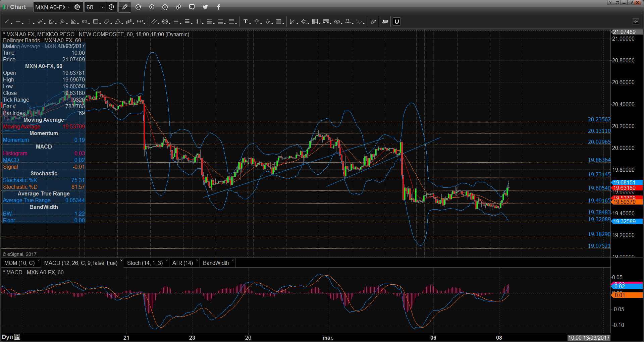Toggle the data tooltip bubble icon
Viewport: 644px width, 342px height.
(x=385, y=21)
